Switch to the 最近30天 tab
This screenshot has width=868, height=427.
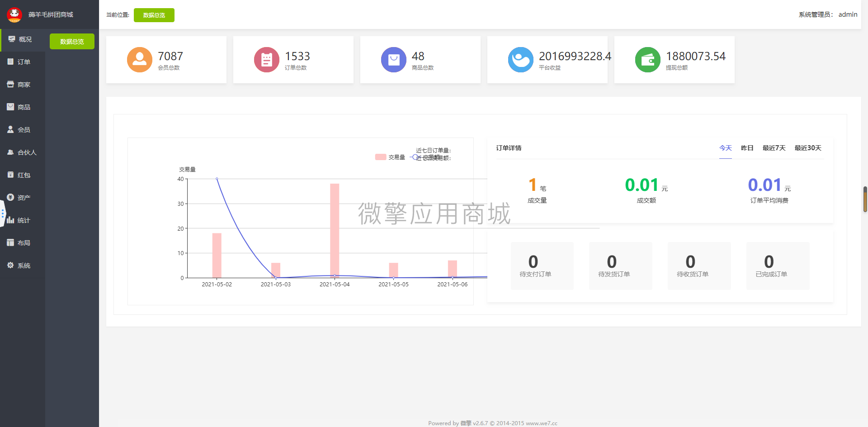808,148
